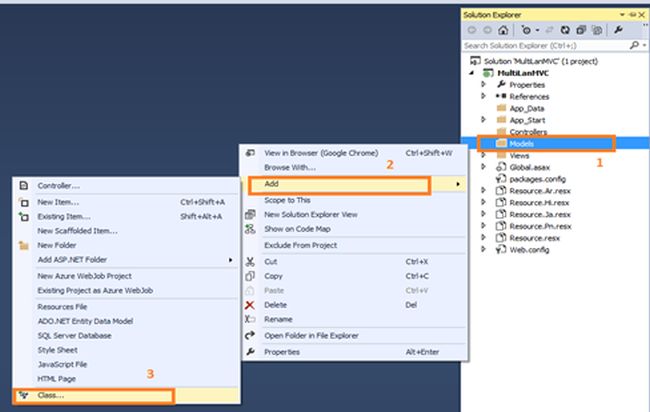The width and height of the screenshot is (650, 412).
Task: Open the search options dropdown arrow
Action: [644, 45]
